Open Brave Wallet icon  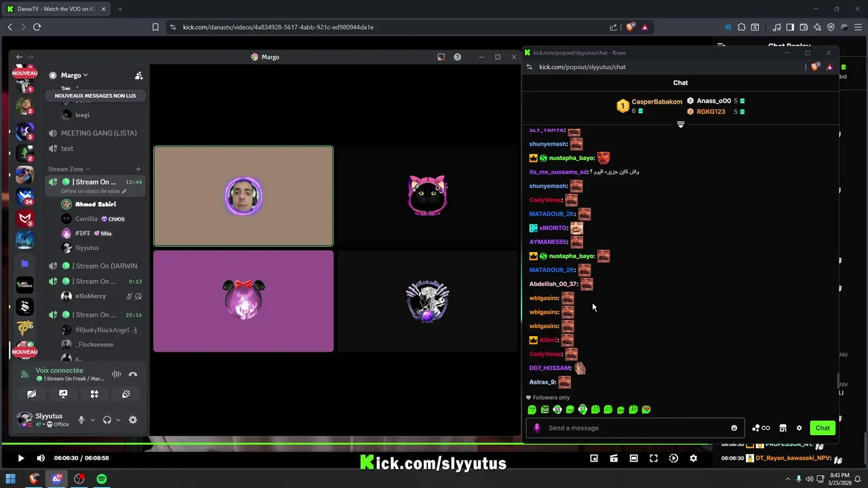(x=804, y=27)
